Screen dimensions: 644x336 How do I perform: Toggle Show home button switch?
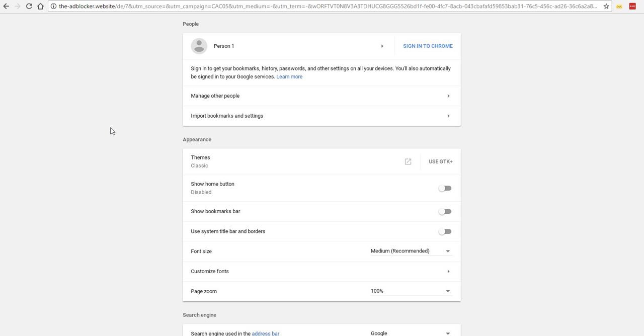coord(445,188)
